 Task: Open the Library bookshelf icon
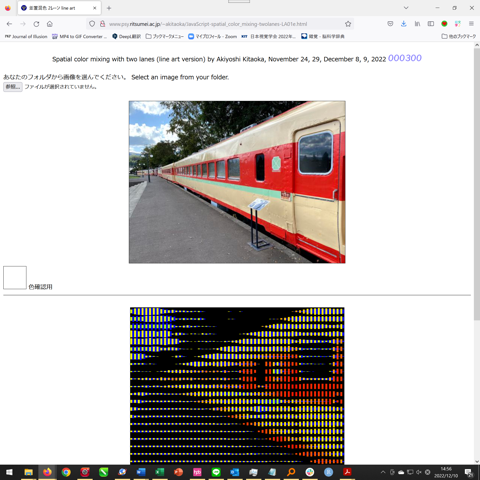point(417,24)
